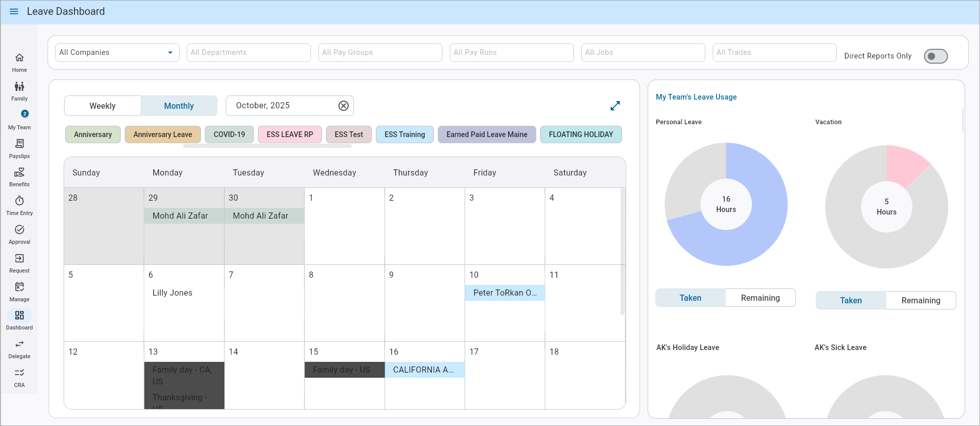Open the Payslips sidebar icon
This screenshot has height=426, width=980.
pos(19,144)
